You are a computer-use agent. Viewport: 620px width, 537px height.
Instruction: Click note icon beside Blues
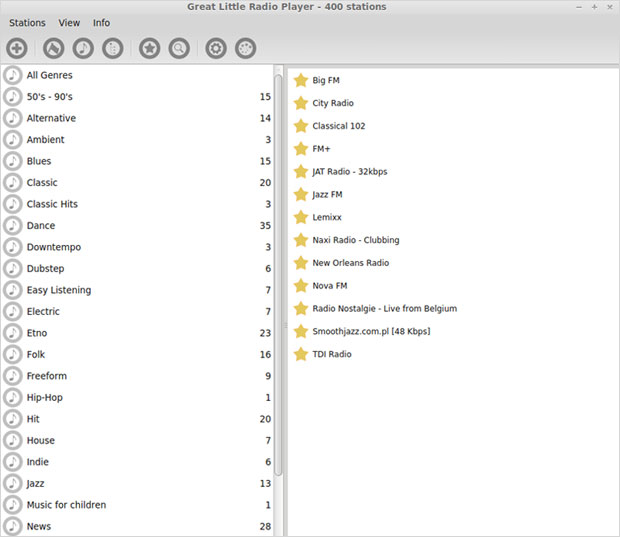13,161
